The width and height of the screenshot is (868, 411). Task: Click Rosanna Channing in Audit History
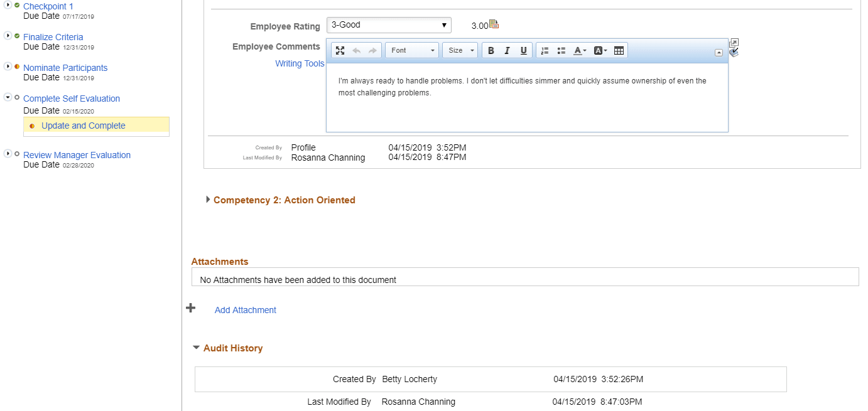[418, 402]
